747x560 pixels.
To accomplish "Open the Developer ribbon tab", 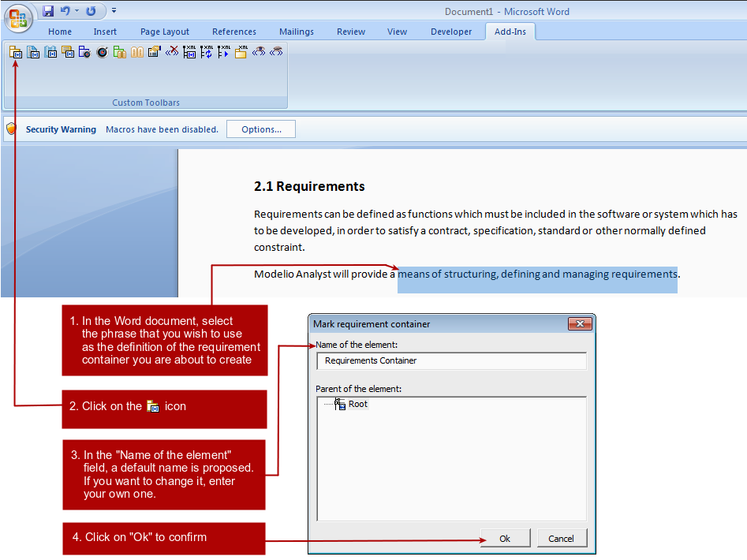I will pyautogui.click(x=451, y=32).
